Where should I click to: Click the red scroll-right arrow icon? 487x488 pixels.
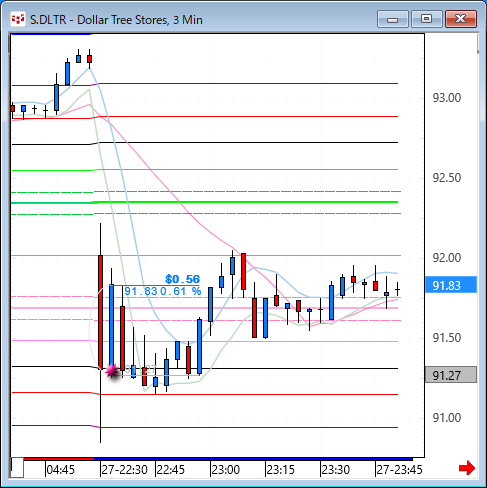[x=467, y=468]
